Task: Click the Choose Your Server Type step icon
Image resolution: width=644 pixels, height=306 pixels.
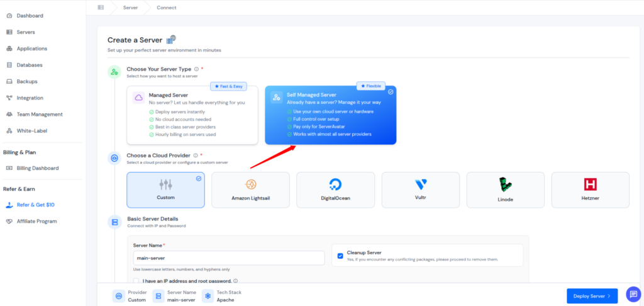Action: pos(114,72)
